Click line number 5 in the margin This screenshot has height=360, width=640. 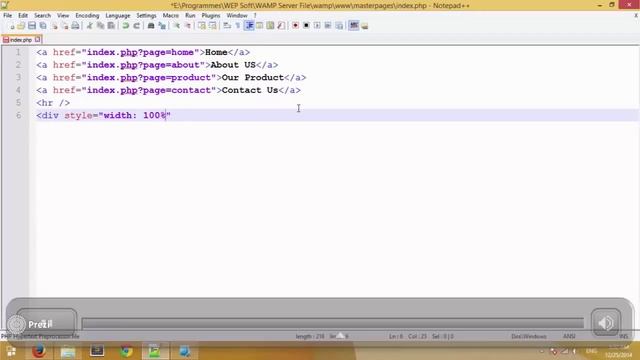18,103
